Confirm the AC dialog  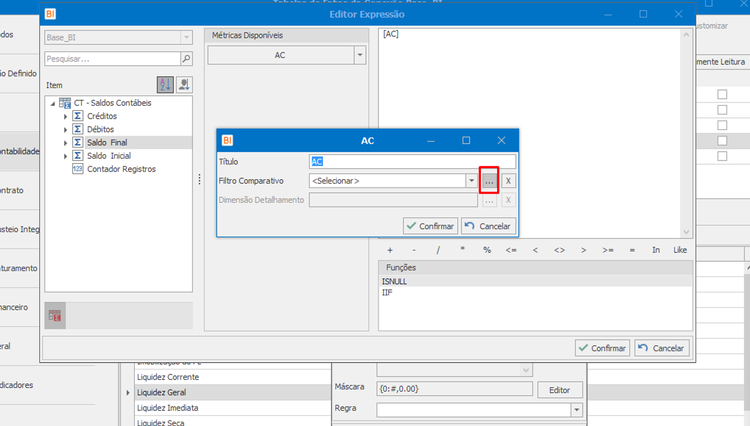tap(430, 226)
